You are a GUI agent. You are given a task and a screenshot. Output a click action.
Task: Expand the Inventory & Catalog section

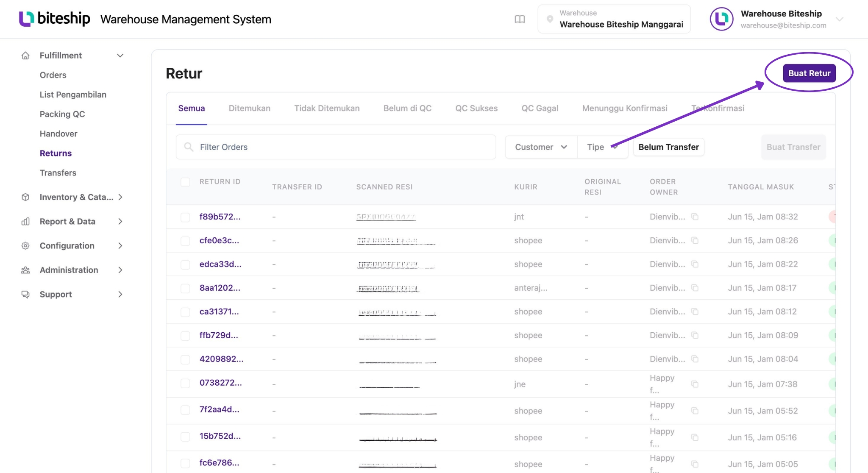(x=120, y=197)
